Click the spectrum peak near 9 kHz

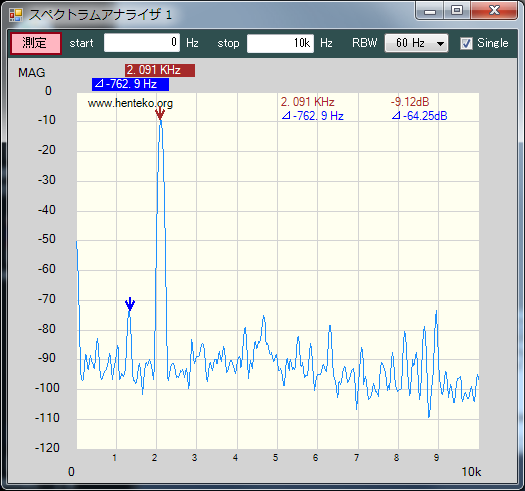pos(436,312)
